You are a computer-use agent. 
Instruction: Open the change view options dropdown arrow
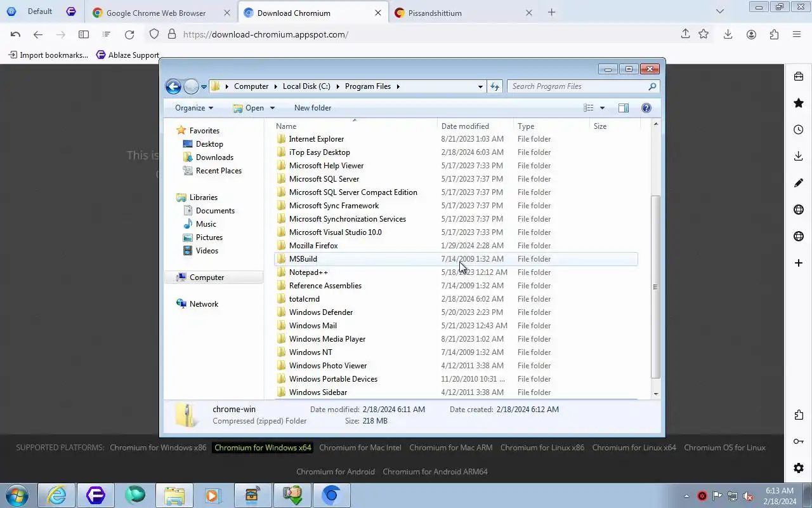click(x=602, y=108)
